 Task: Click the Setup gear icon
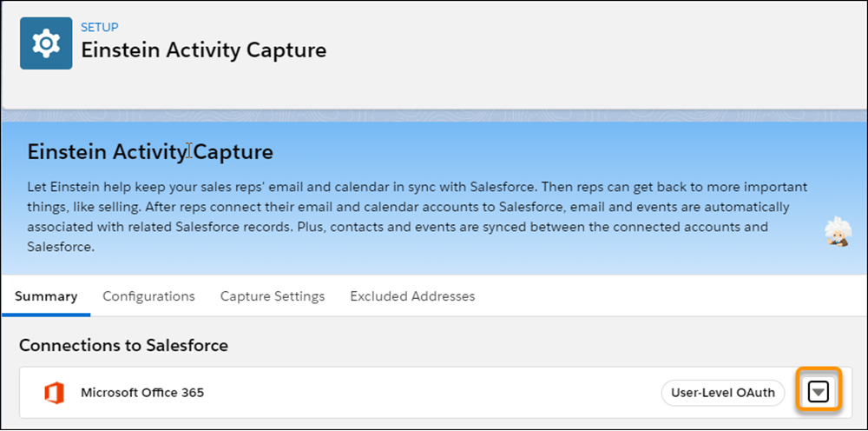click(46, 43)
